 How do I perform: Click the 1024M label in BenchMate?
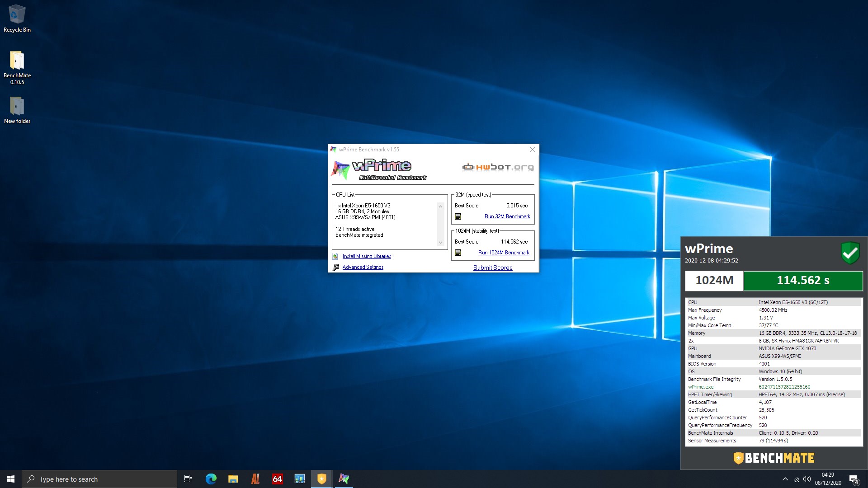tap(714, 281)
